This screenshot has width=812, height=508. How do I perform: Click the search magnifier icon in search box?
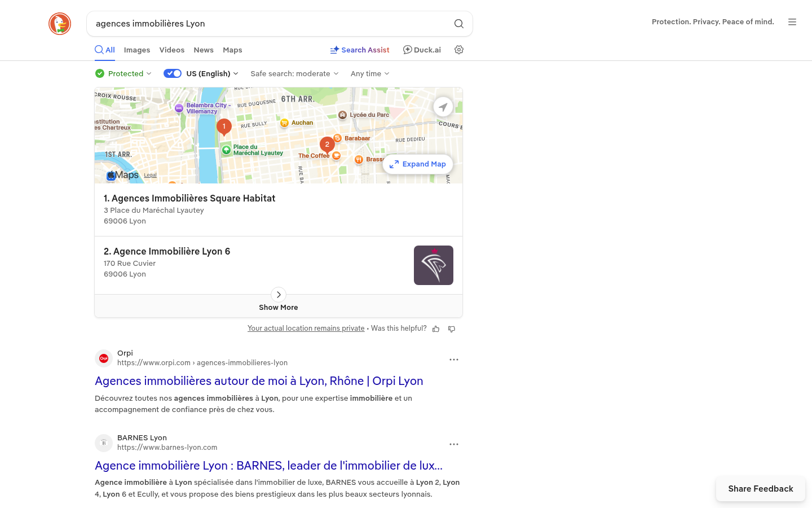tap(459, 24)
